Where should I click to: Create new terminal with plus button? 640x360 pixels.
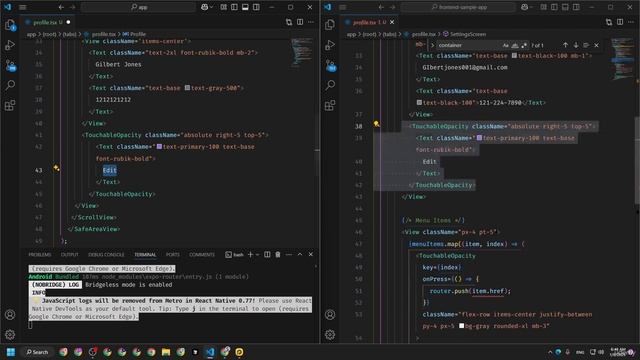coord(250,254)
